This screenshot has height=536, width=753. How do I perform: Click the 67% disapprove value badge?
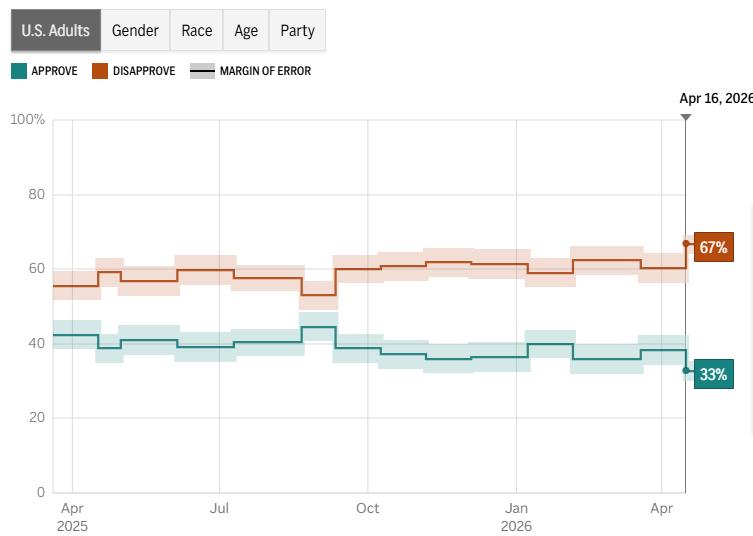(x=712, y=247)
